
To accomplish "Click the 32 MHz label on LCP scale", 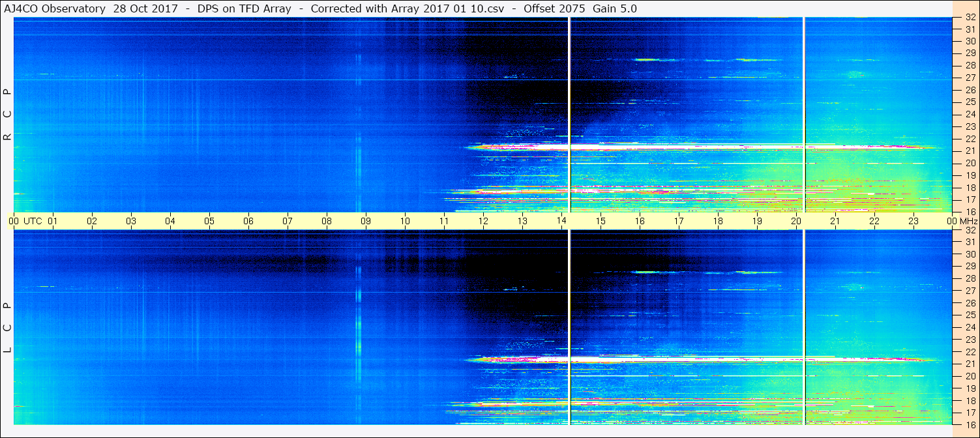I will tap(970, 230).
